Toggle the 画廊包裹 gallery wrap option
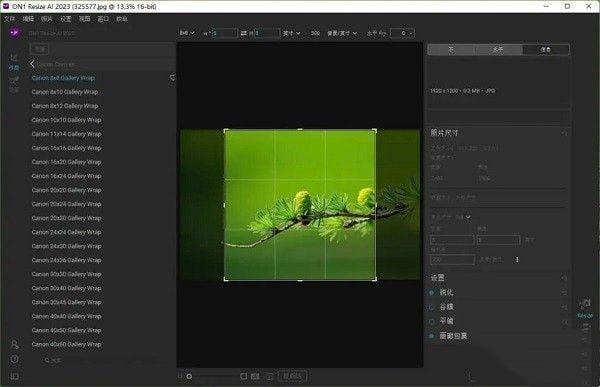 click(x=432, y=336)
